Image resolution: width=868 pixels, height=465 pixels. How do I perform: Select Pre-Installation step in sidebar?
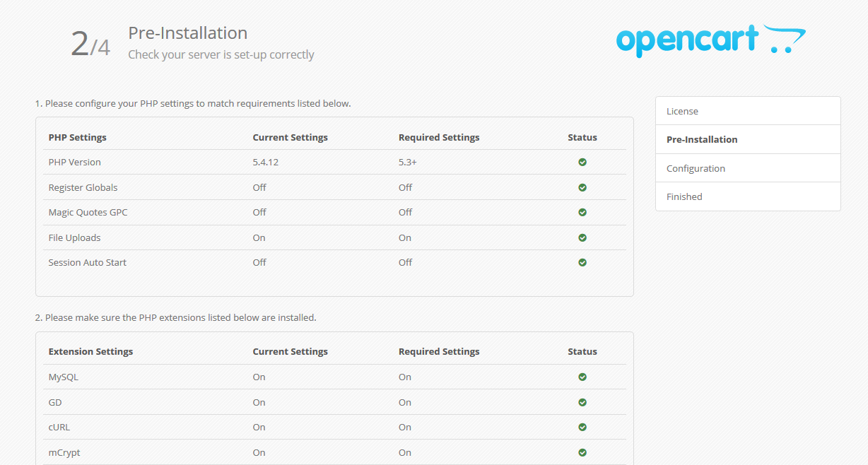(748, 139)
